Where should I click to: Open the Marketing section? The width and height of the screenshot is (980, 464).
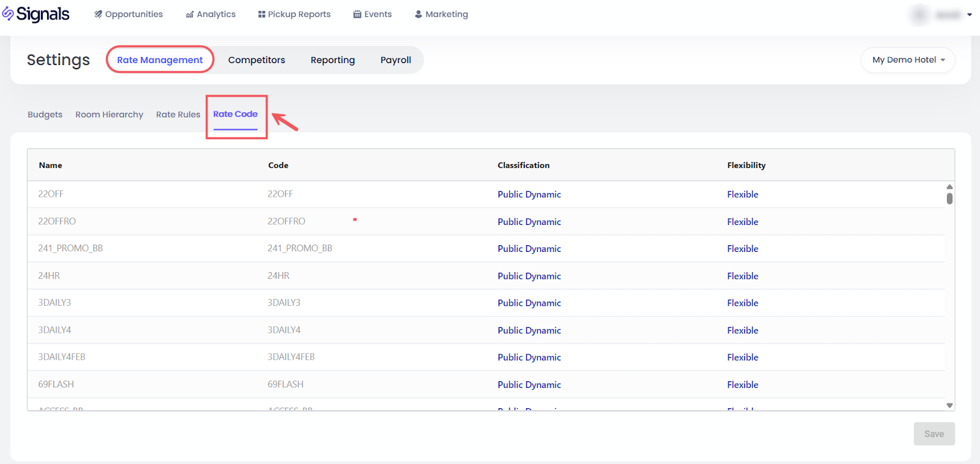tap(441, 14)
